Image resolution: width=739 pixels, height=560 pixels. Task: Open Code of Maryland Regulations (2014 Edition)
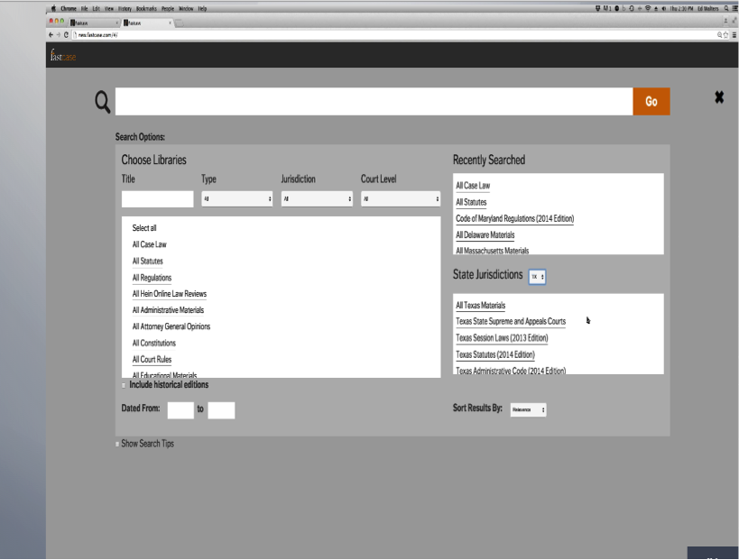click(x=514, y=218)
